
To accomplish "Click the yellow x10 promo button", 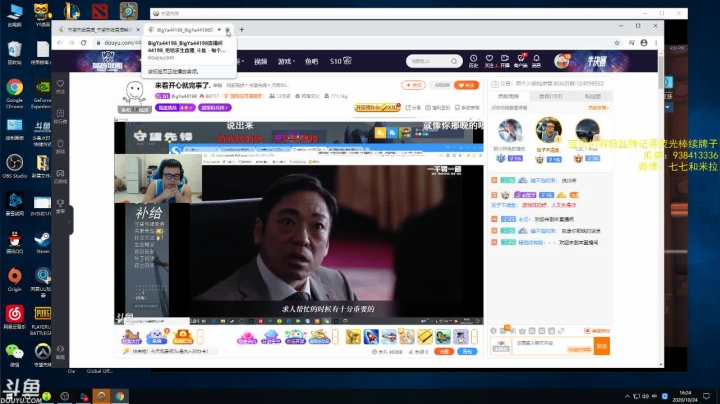I will [377, 107].
